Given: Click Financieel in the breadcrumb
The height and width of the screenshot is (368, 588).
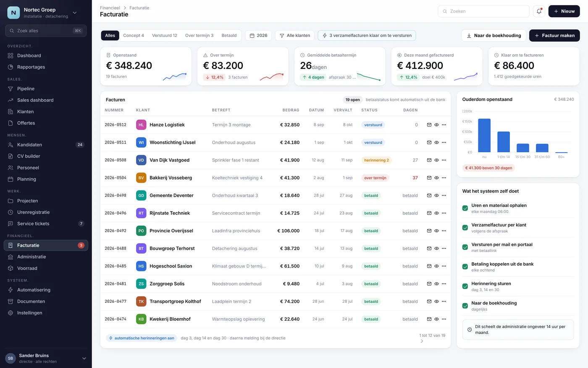Looking at the screenshot, I should coord(110,8).
